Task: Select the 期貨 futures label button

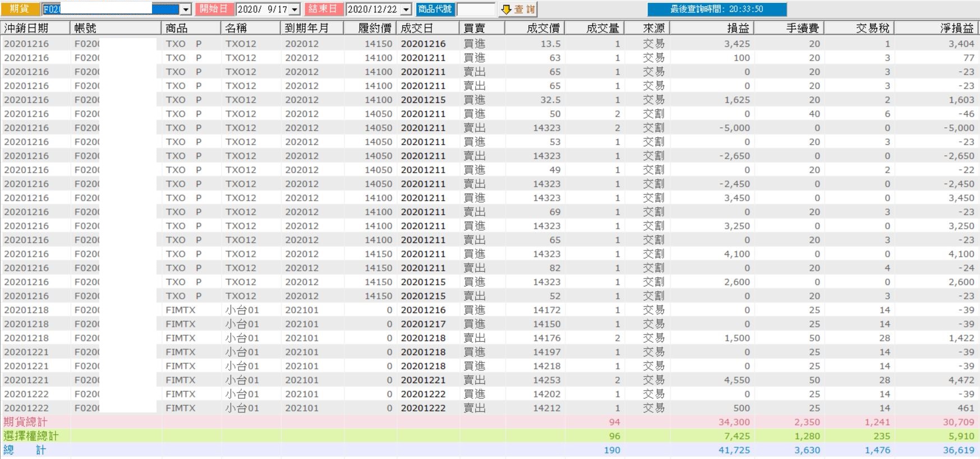Action: pyautogui.click(x=20, y=10)
